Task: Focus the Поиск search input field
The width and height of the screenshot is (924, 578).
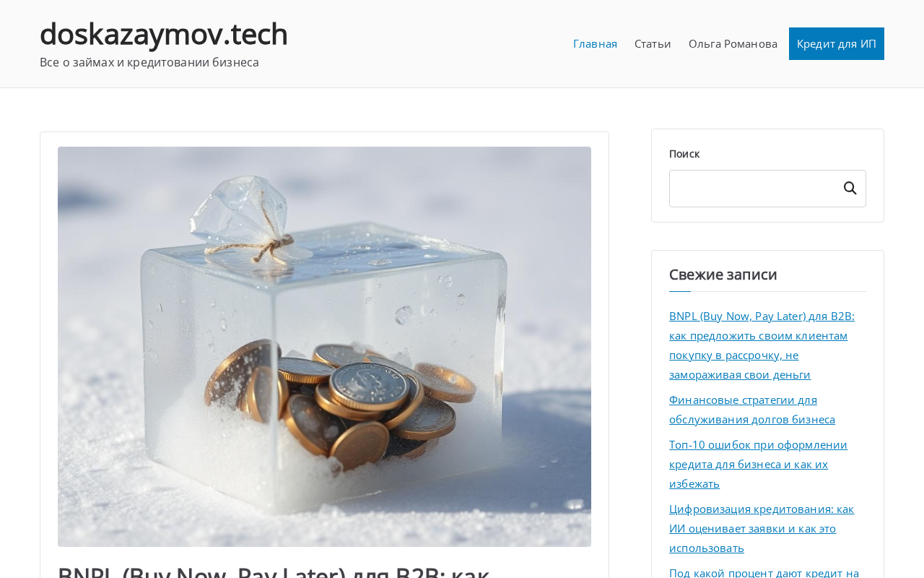Action: (x=753, y=189)
